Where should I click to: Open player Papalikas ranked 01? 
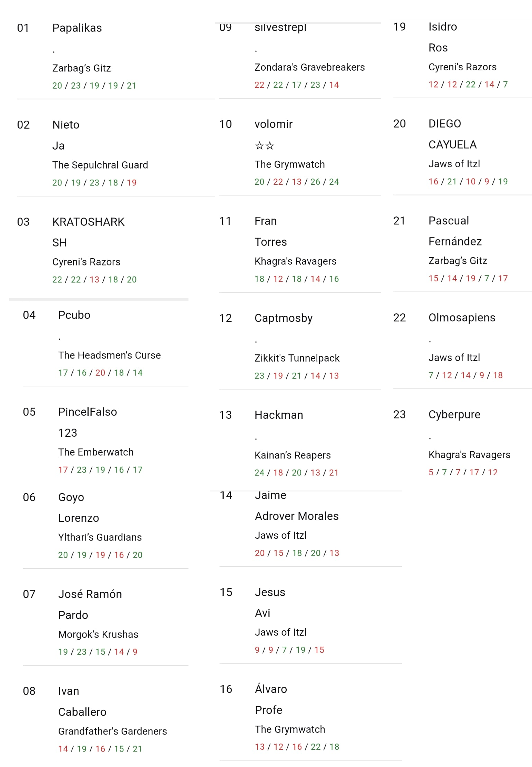(77, 28)
